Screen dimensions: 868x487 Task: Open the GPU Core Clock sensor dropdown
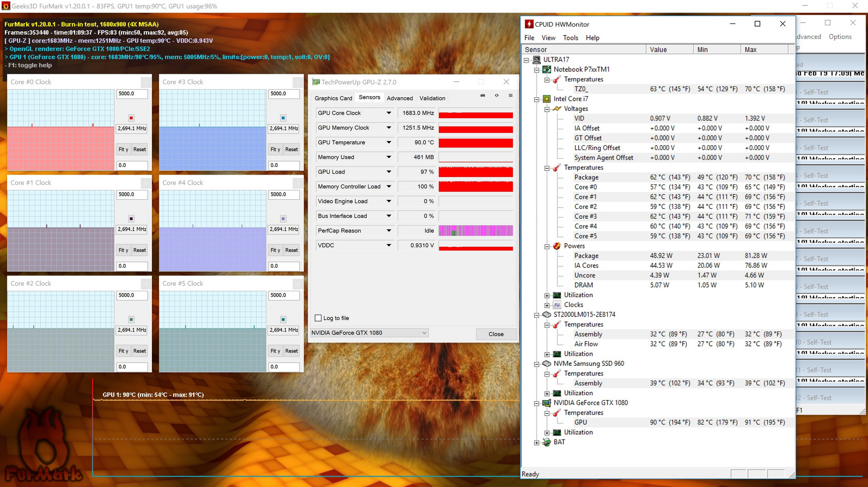coord(389,113)
